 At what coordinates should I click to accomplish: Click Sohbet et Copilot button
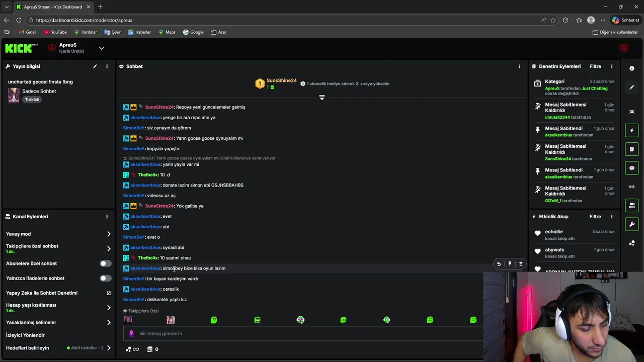tap(625, 20)
